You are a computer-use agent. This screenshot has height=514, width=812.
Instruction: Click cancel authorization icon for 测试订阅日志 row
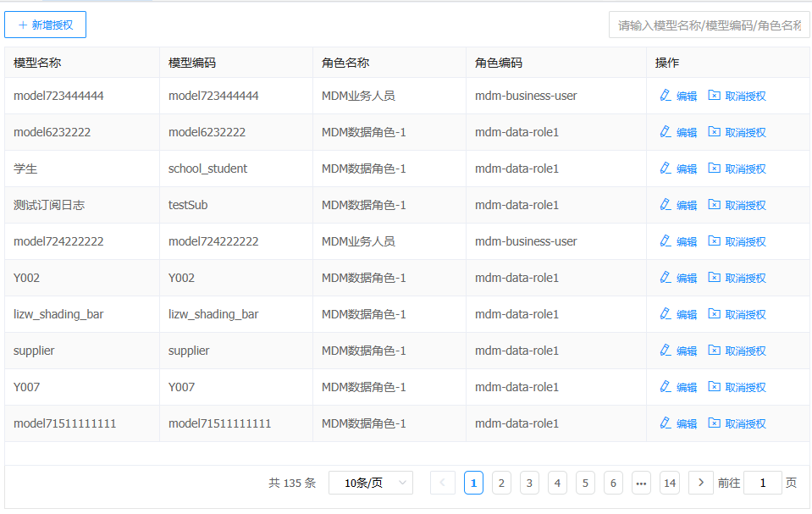tap(715, 205)
